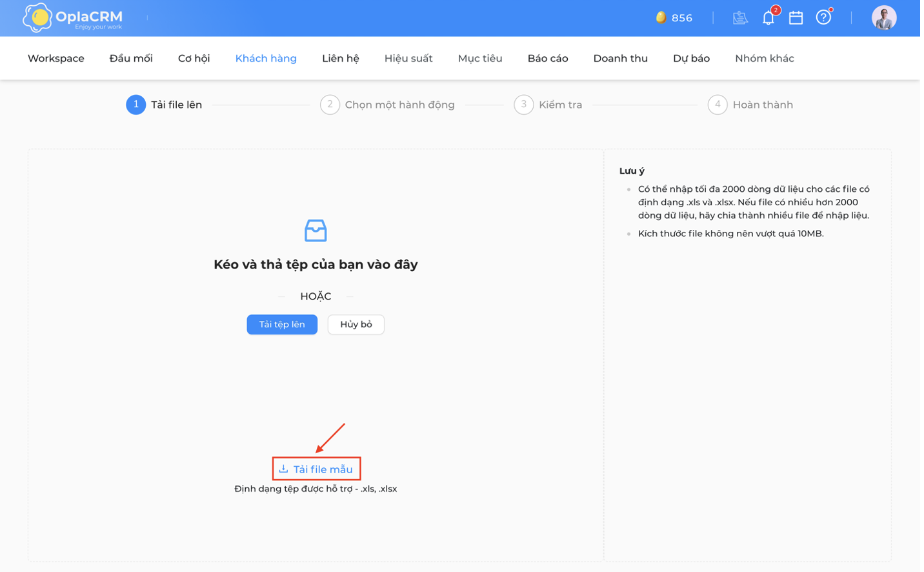Open the Mục tiêu menu
The image size is (924, 572).
(480, 58)
